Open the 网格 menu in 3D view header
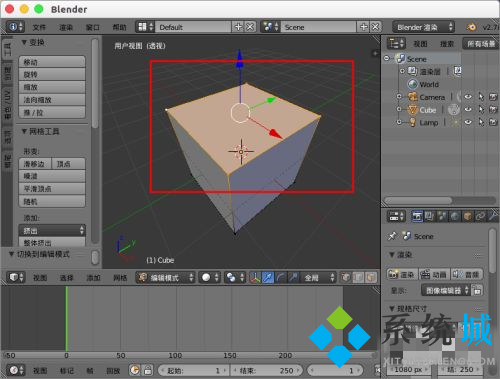The image size is (500, 379). tap(120, 277)
